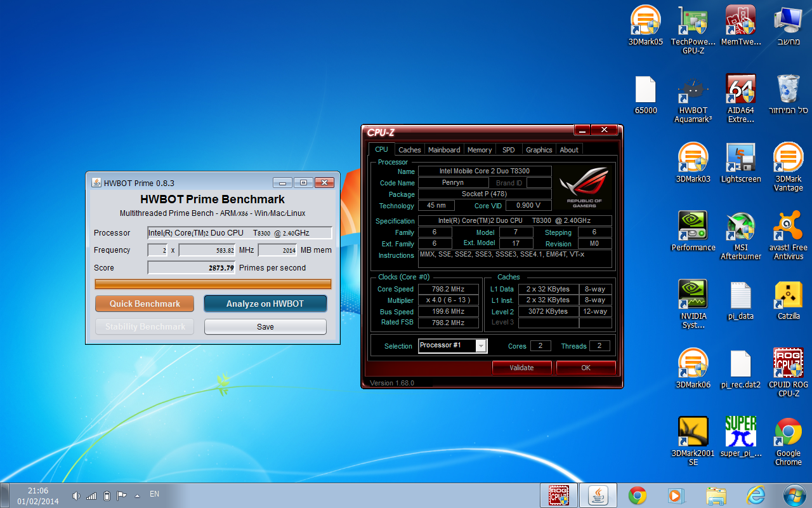Click the Validate button in CPU-Z
The height and width of the screenshot is (508, 812).
pyautogui.click(x=522, y=368)
